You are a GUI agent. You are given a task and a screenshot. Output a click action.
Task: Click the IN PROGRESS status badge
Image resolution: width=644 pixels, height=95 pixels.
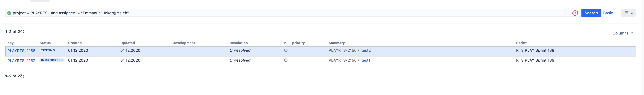click(52, 60)
